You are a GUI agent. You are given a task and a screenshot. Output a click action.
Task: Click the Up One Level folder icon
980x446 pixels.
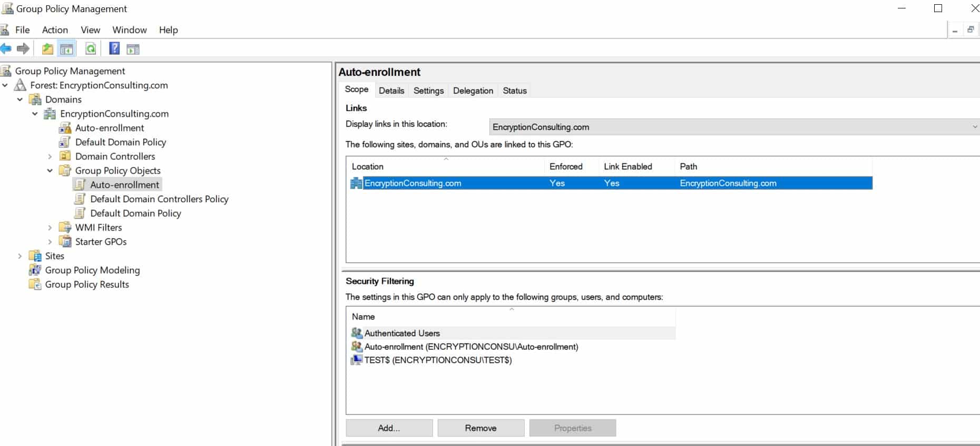pos(47,49)
